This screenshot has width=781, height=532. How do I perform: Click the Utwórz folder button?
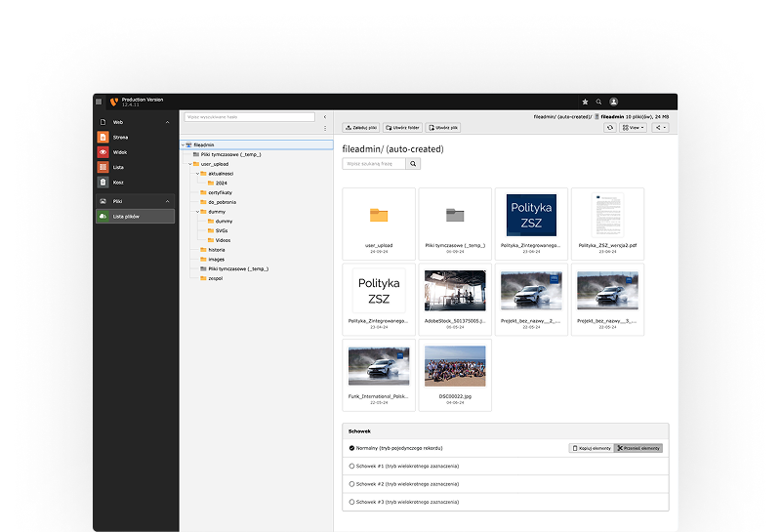click(x=403, y=127)
